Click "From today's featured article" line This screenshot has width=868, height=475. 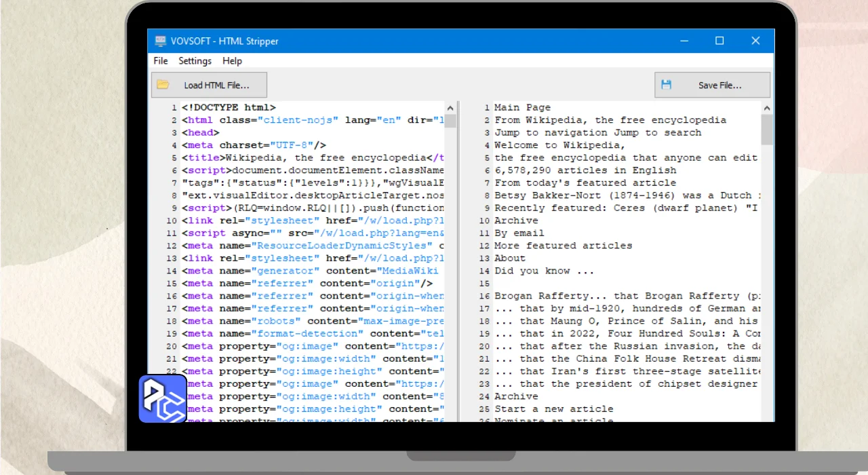click(585, 183)
